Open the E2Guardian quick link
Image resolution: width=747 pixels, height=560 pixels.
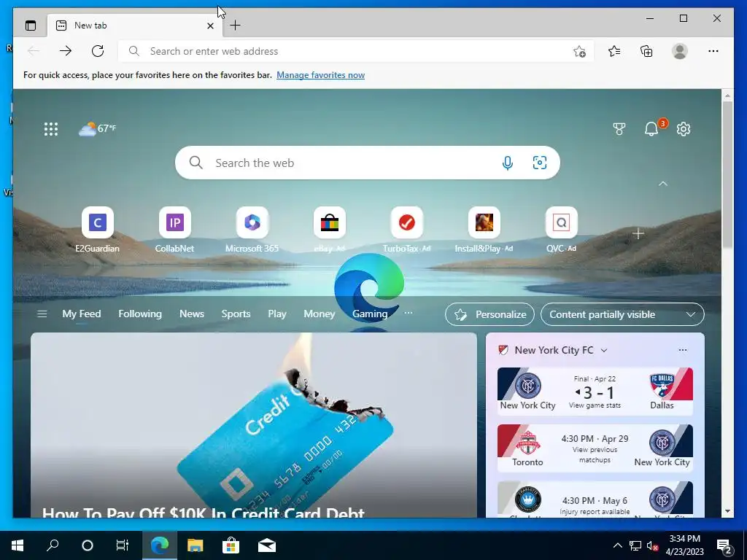pyautogui.click(x=97, y=230)
